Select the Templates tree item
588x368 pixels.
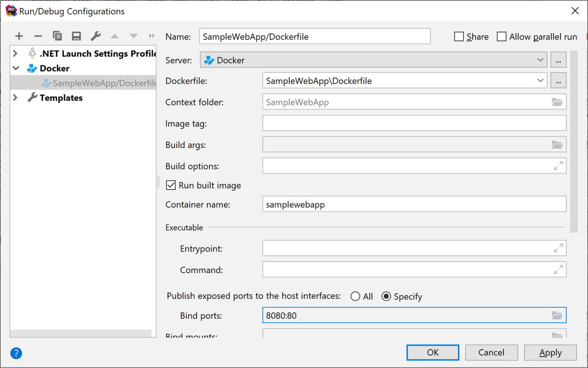(x=61, y=98)
